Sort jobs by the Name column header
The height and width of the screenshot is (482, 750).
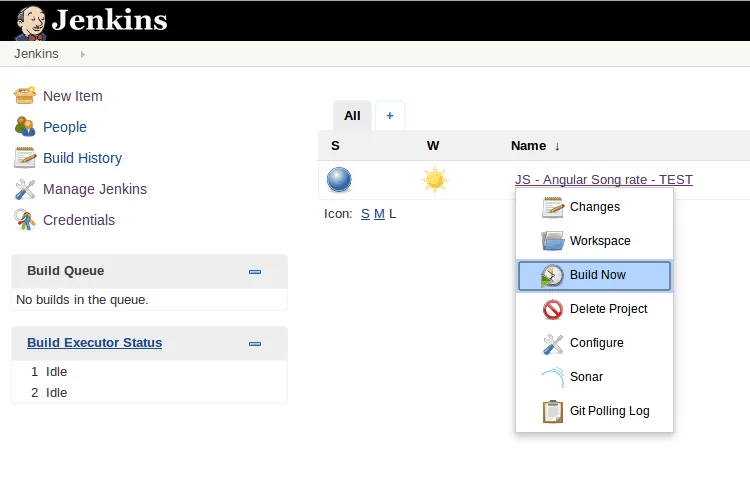pyautogui.click(x=528, y=145)
